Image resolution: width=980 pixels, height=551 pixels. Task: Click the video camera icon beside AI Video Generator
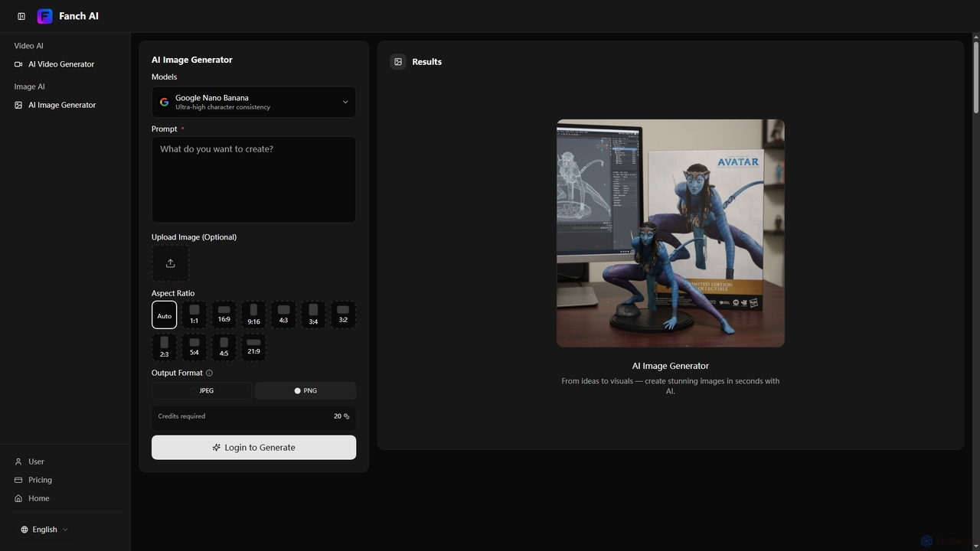(x=18, y=64)
